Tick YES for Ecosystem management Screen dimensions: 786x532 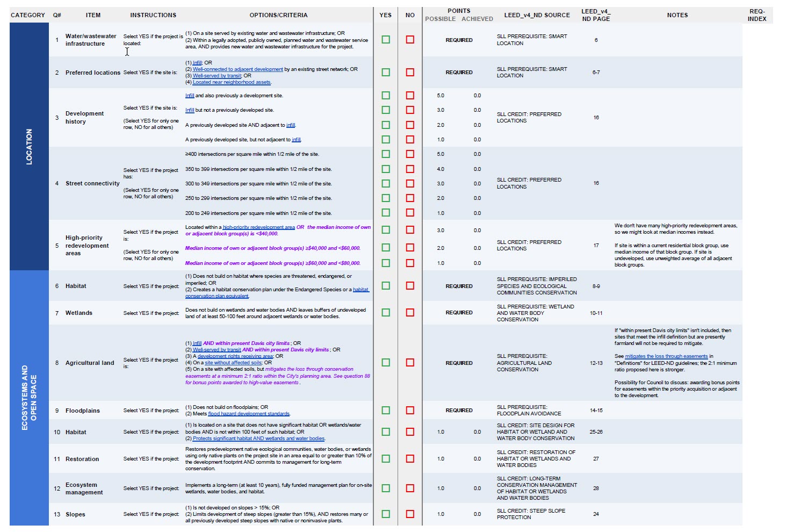tap(386, 488)
